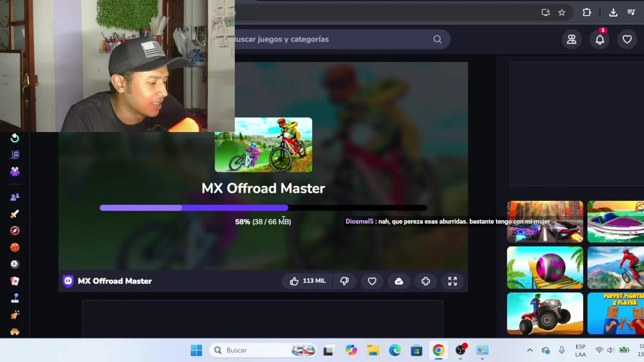Click the Buscar taskbar search box
The height and width of the screenshot is (362, 644).
(x=264, y=350)
